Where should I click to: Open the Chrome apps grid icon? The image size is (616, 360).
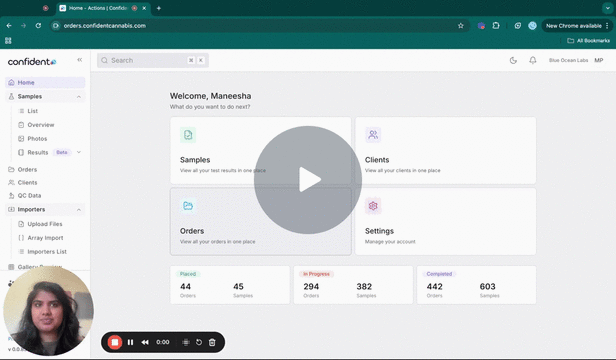(8, 40)
